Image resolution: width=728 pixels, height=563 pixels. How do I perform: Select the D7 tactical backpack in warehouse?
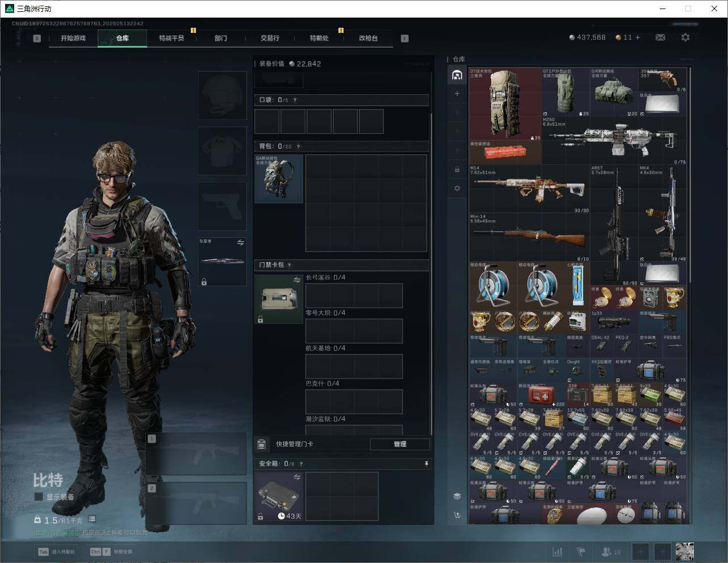coord(505,104)
